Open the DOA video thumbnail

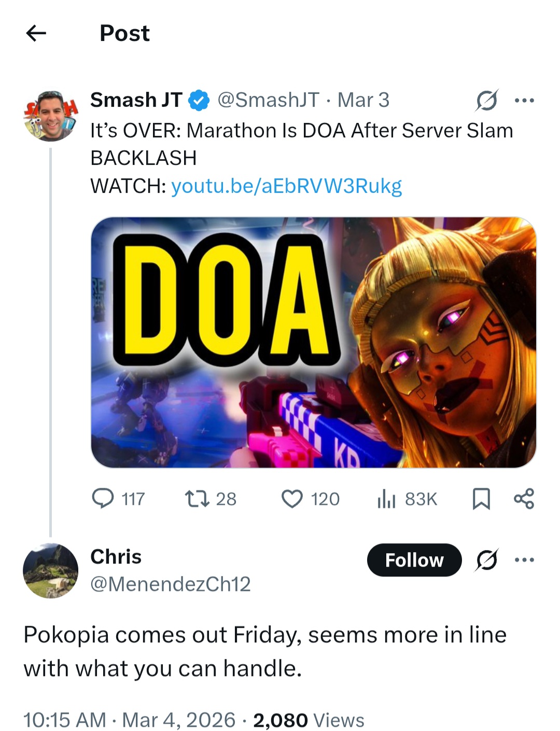click(x=313, y=342)
